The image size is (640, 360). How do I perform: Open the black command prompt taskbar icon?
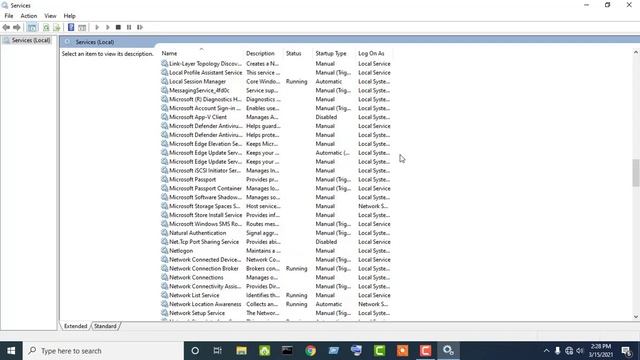(287, 351)
